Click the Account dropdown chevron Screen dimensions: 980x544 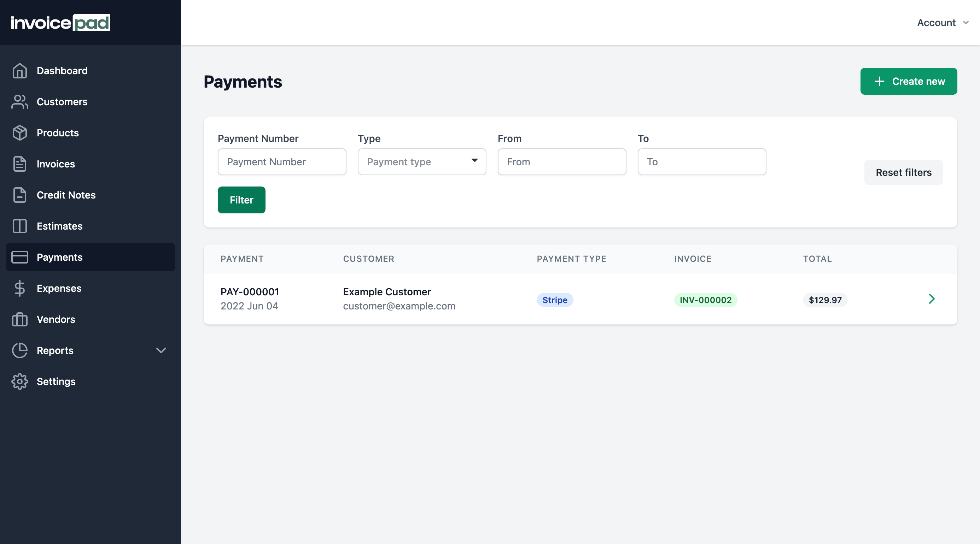point(966,23)
